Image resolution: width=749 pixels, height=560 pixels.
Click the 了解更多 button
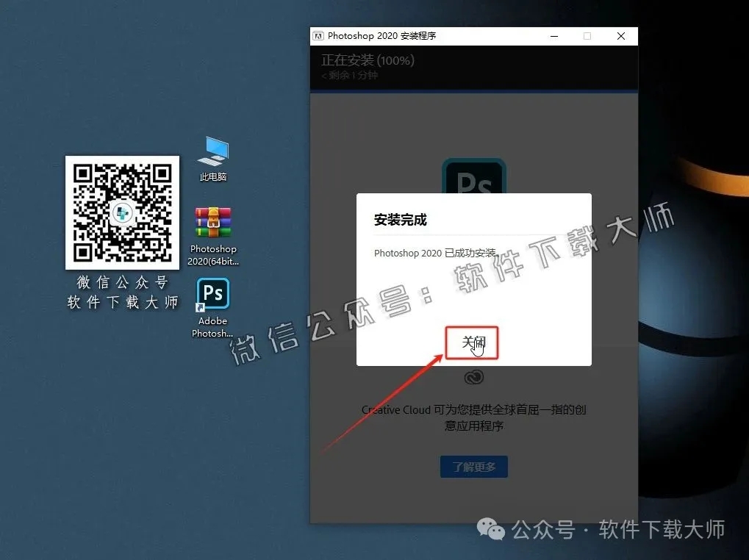point(473,466)
